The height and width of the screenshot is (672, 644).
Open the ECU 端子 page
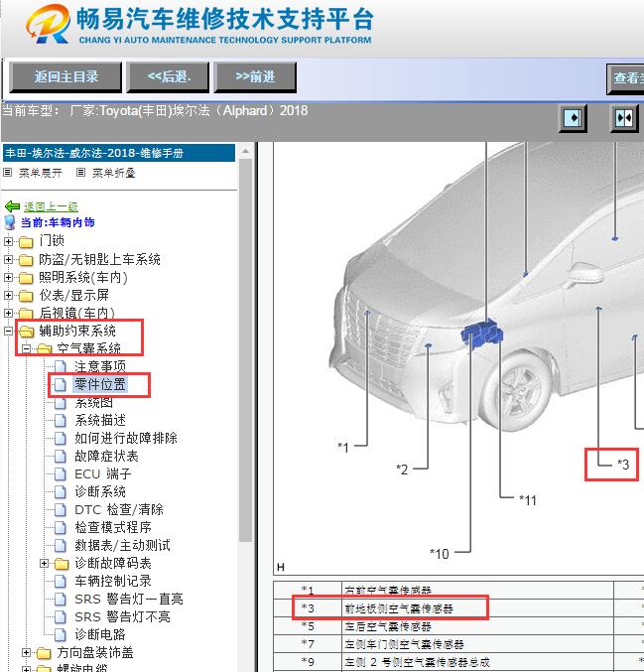coord(103,474)
